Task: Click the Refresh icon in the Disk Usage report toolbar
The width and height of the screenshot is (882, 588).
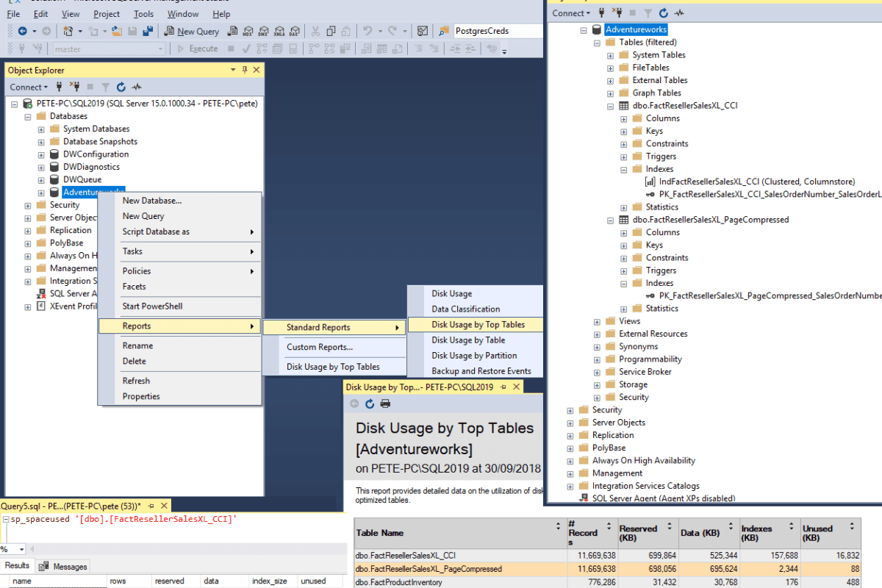Action: pos(370,404)
